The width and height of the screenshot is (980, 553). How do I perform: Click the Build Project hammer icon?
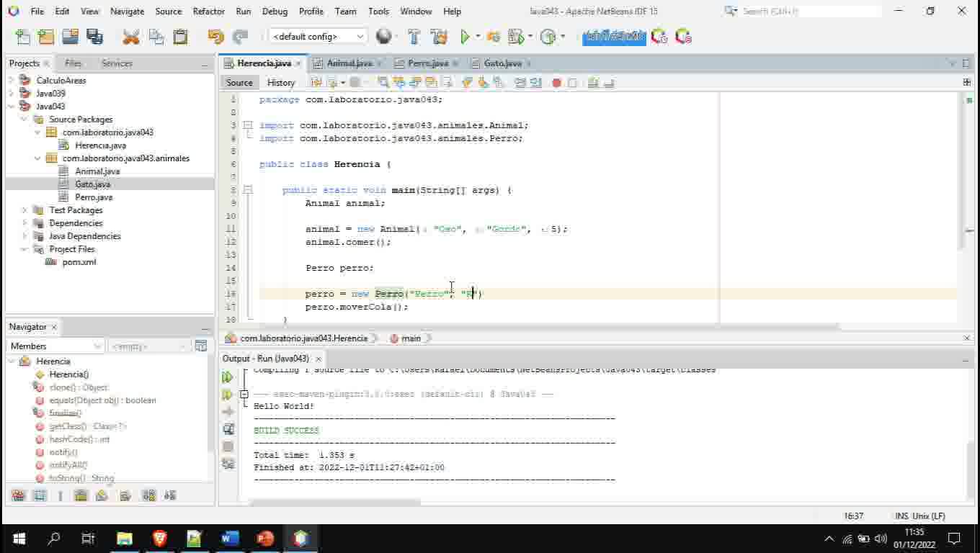point(414,37)
